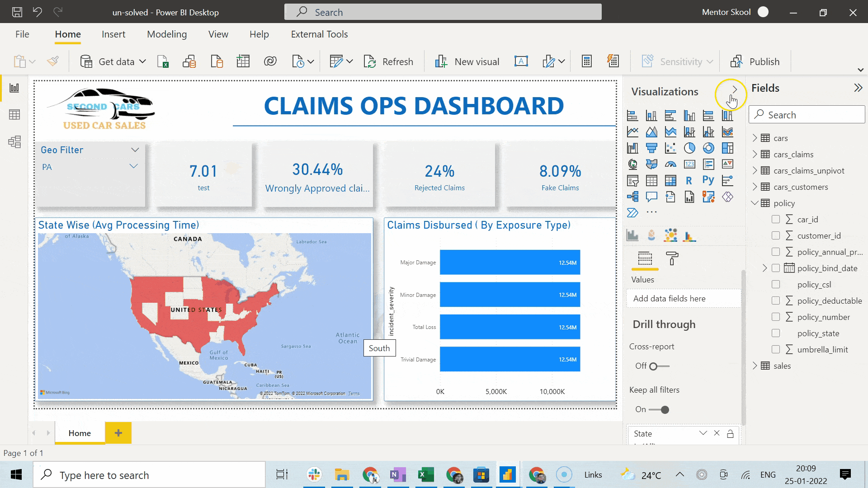Open the Get data dropdown arrow
Screen dimensions: 868x488
coord(142,61)
